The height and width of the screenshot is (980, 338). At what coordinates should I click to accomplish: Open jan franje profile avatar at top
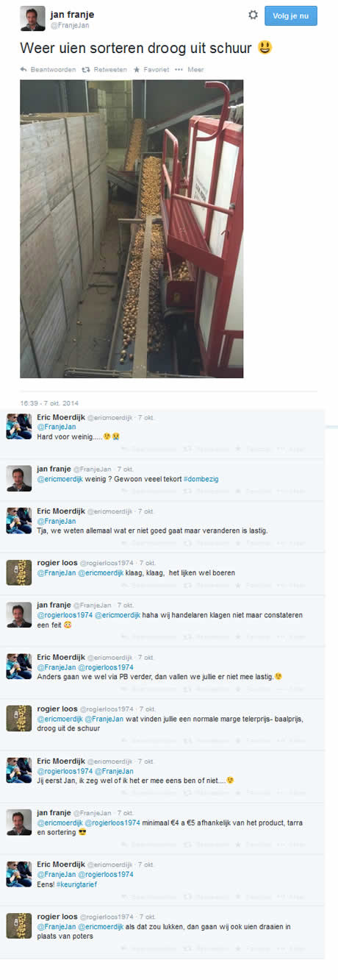[32, 18]
